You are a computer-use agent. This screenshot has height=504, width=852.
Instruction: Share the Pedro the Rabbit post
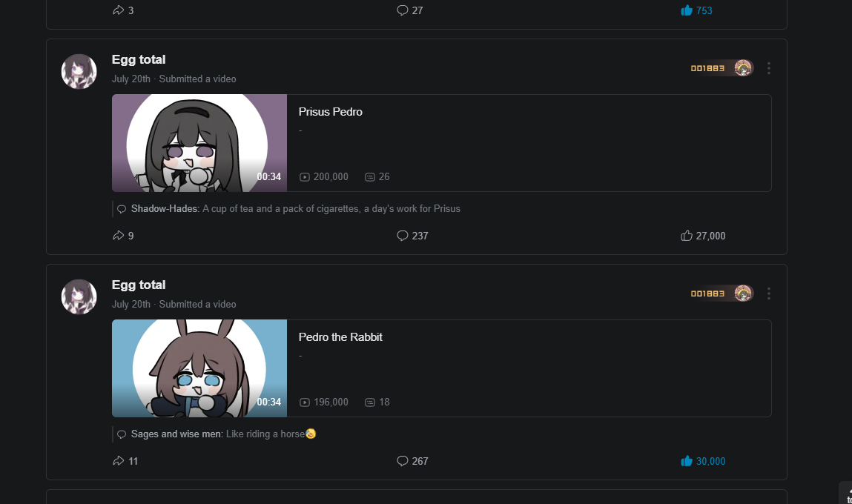pos(125,461)
